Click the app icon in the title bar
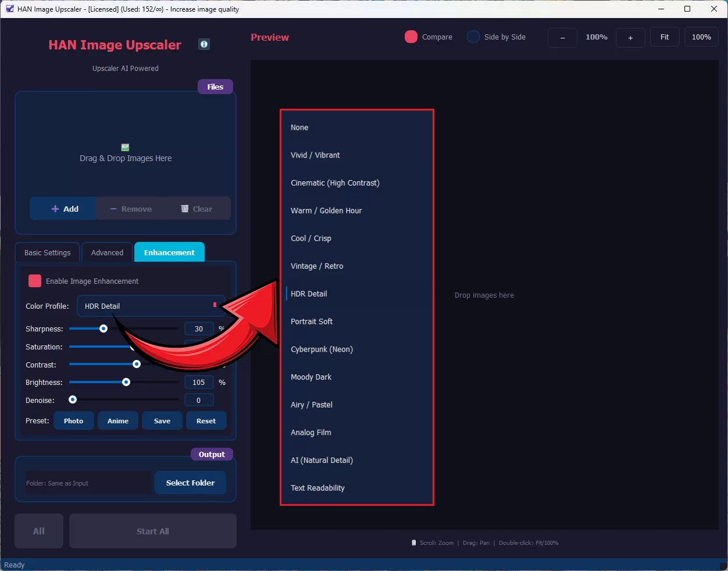The width and height of the screenshot is (728, 571). (9, 9)
